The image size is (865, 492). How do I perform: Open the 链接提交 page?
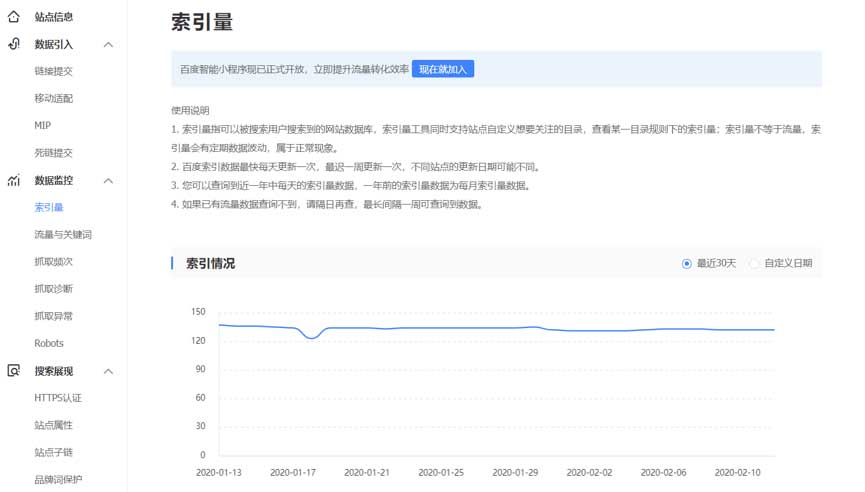tap(53, 72)
